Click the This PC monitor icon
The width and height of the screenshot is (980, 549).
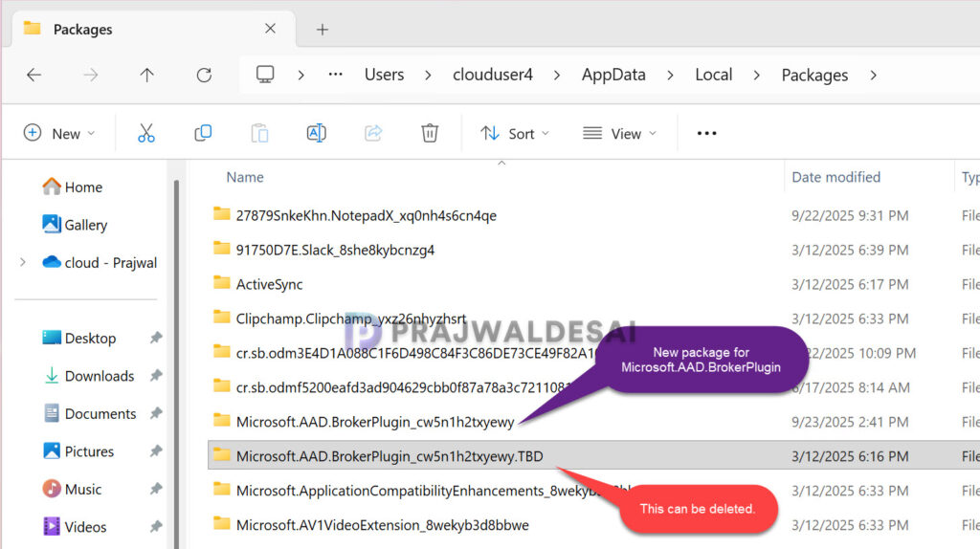tap(265, 75)
